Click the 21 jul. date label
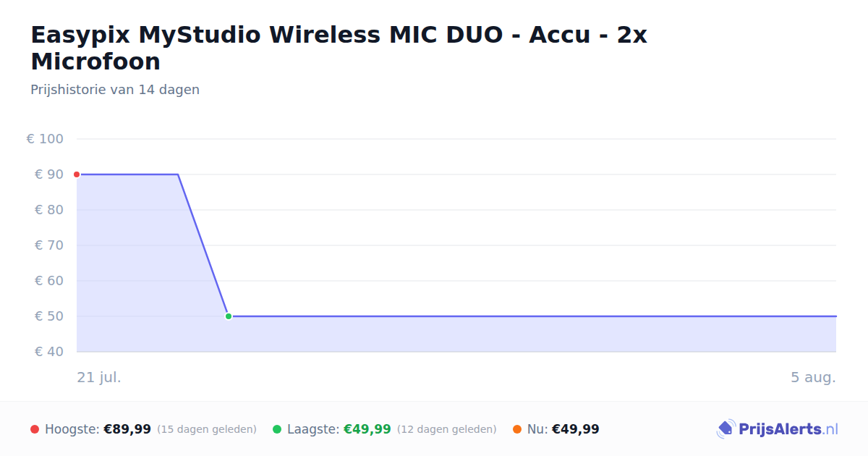This screenshot has width=868, height=456. click(99, 377)
